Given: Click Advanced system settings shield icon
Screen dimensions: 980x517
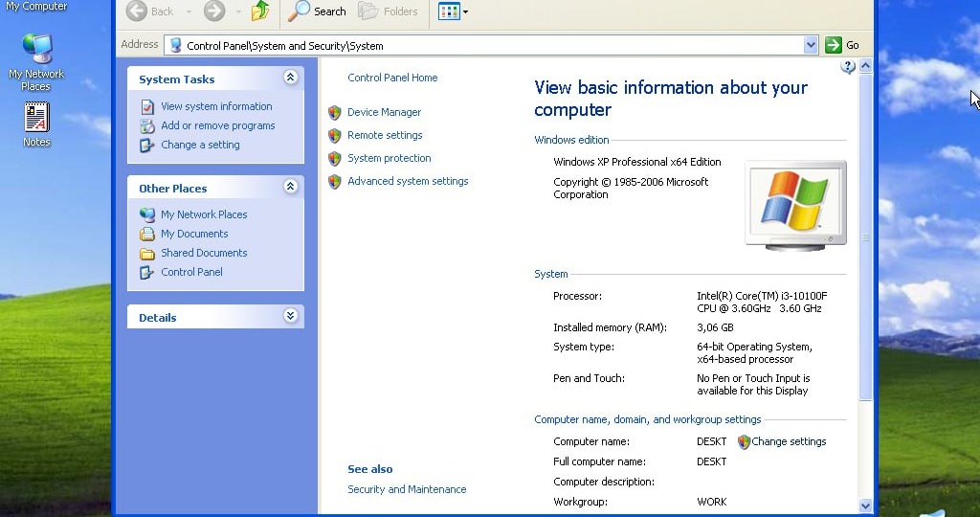Looking at the screenshot, I should click(x=334, y=182).
